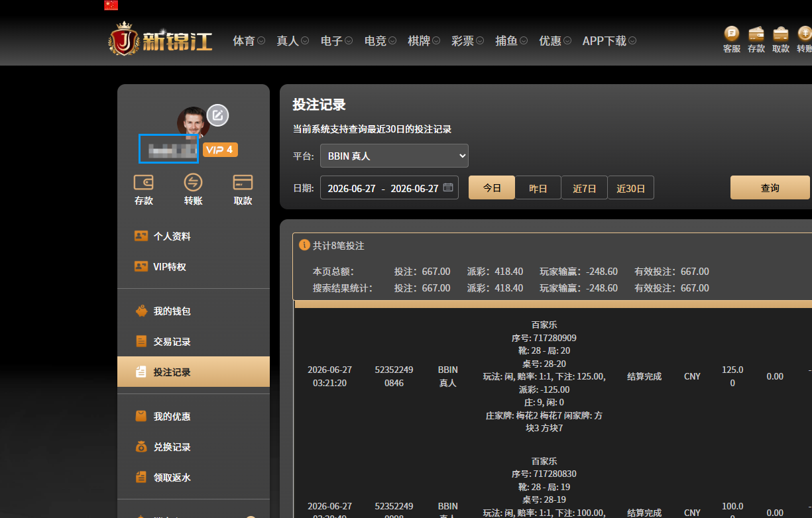
Task: Click 领取返水 icon in sidebar
Action: (141, 477)
